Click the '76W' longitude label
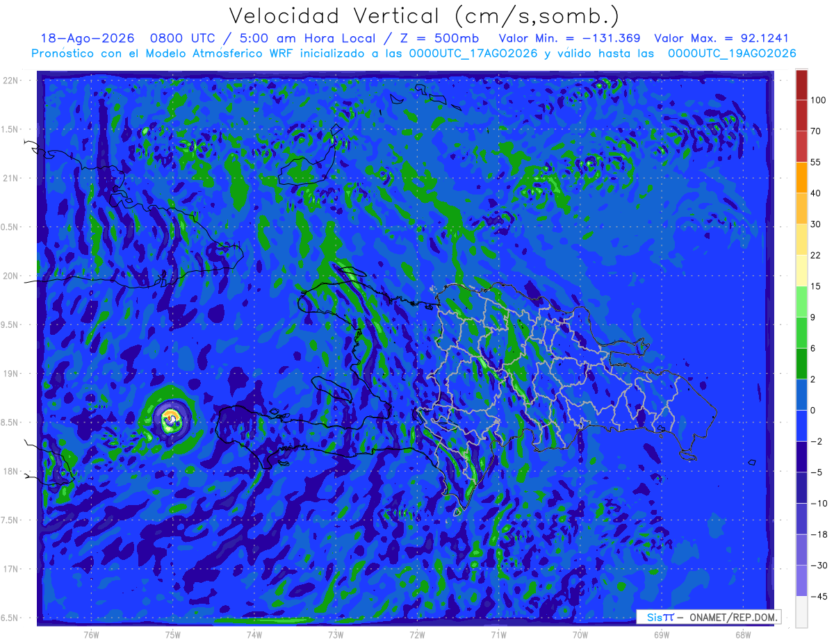The height and width of the screenshot is (644, 834). pyautogui.click(x=91, y=634)
